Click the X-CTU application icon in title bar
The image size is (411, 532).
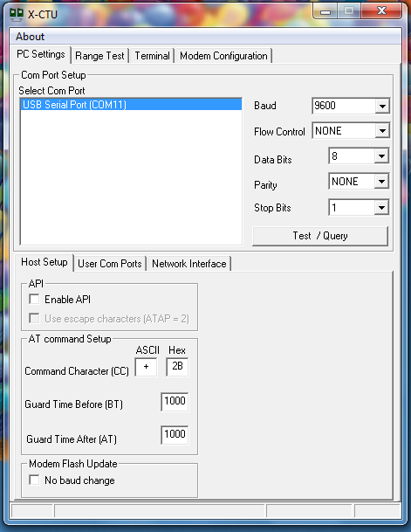[17, 14]
